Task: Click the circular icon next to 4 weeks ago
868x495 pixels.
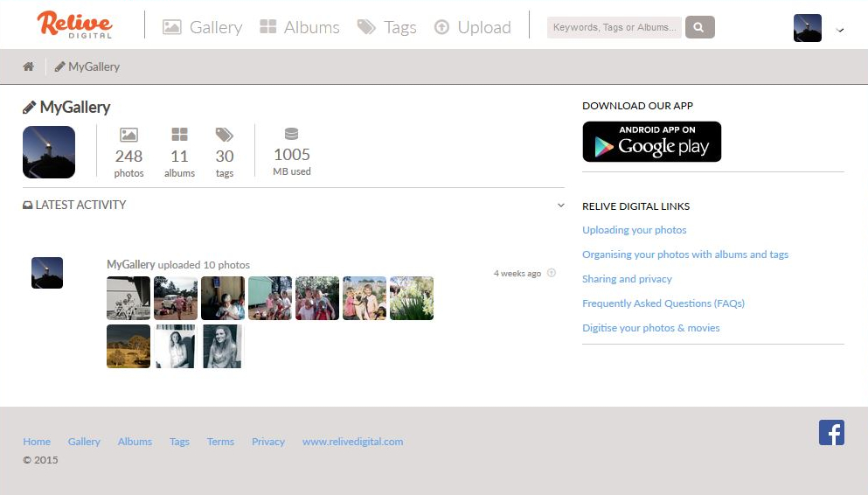Action: coord(552,273)
